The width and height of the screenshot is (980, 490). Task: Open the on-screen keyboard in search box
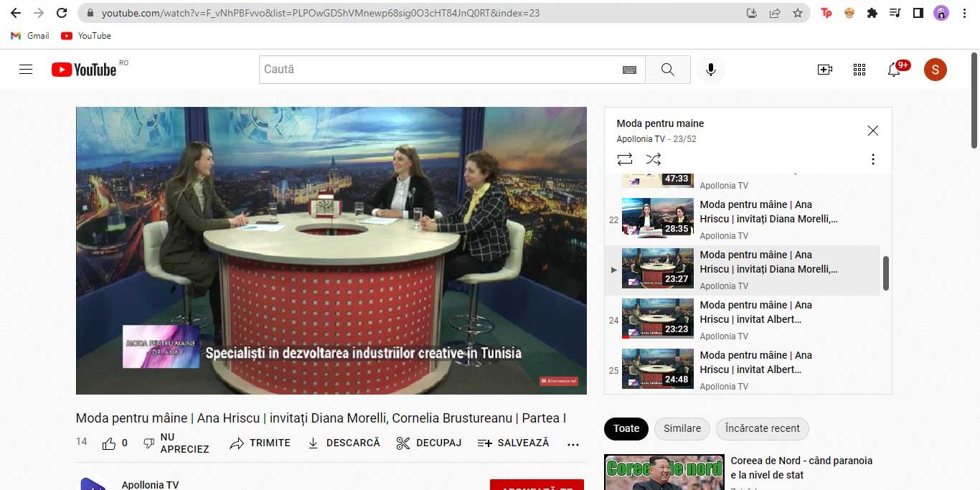(x=629, y=70)
